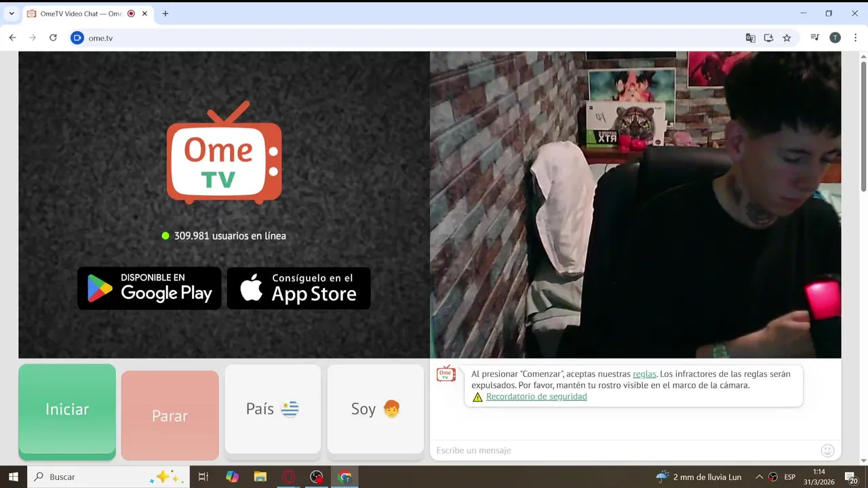Close the OmeTV Video Chat tab
Screen dimensions: 868x488
[144, 14]
